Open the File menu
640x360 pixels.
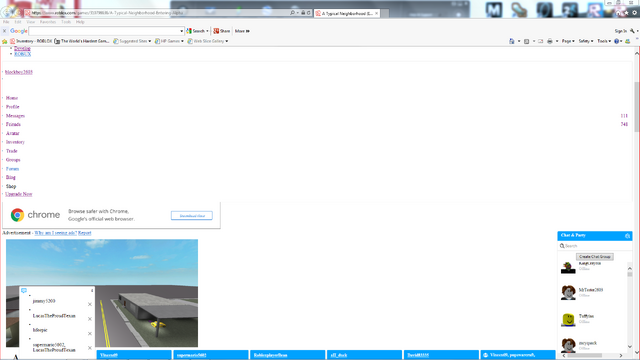click(x=6, y=22)
